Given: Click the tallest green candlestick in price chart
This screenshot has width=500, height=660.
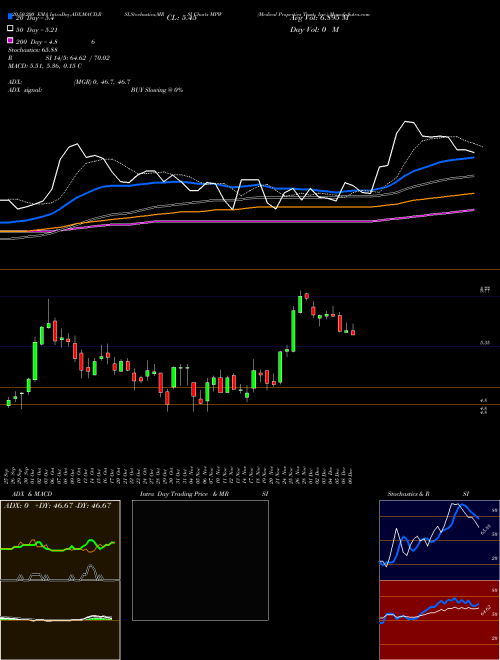Looking at the screenshot, I should pos(293,331).
